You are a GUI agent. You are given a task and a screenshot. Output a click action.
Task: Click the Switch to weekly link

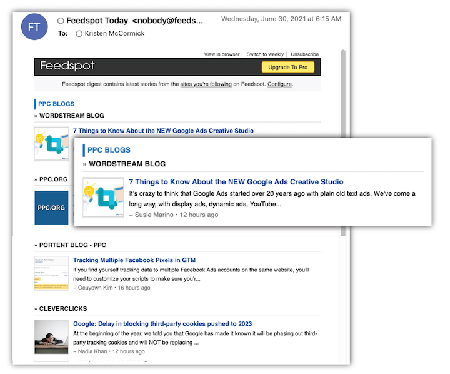(265, 54)
